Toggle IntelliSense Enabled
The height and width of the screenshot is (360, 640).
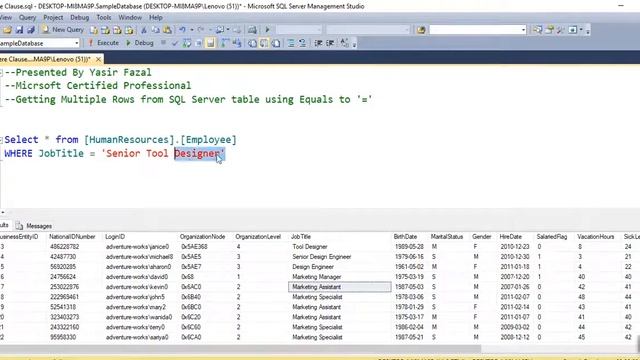(x=210, y=43)
